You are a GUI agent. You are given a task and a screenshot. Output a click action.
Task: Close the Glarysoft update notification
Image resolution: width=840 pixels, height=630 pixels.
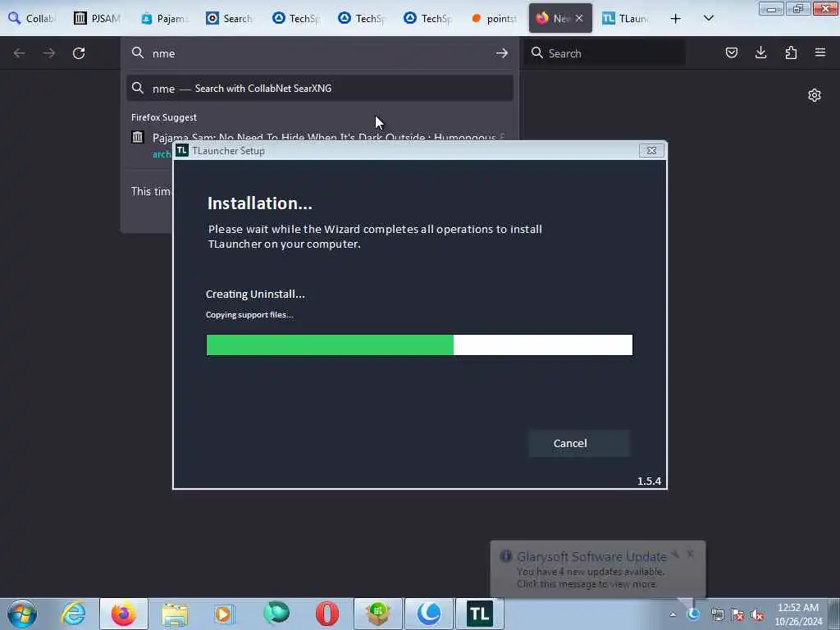tap(691, 554)
